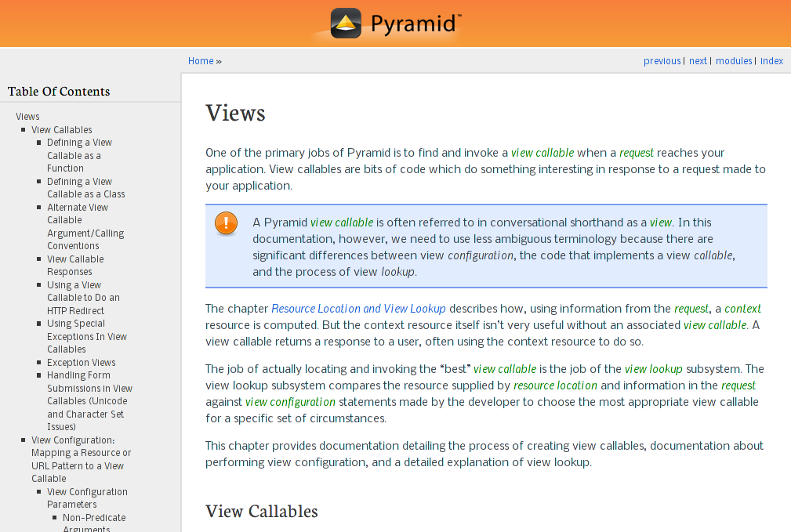The image size is (791, 532).
Task: Open Using a View Callable to Do an HTTP Redirect
Action: click(83, 298)
